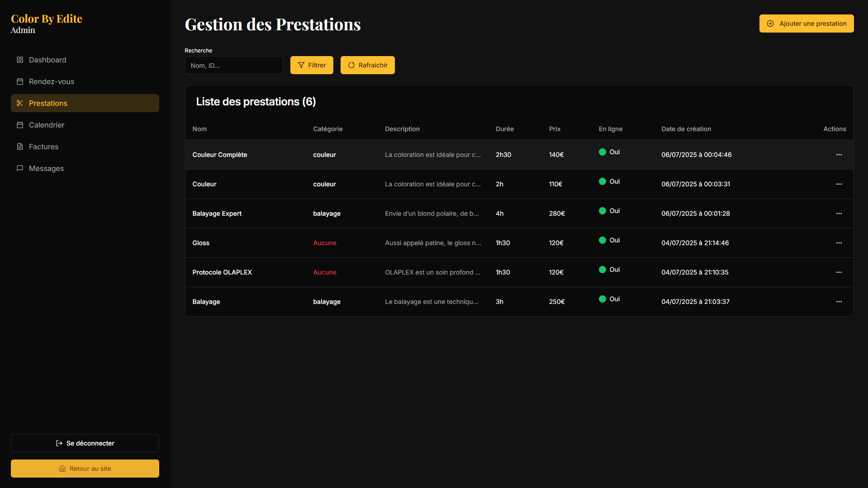Toggle online status of Couleur Complète
The height and width of the screenshot is (488, 868).
pyautogui.click(x=602, y=152)
